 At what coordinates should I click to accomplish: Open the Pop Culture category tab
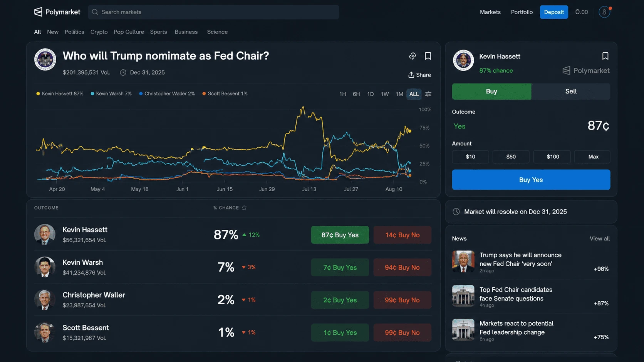(x=129, y=32)
